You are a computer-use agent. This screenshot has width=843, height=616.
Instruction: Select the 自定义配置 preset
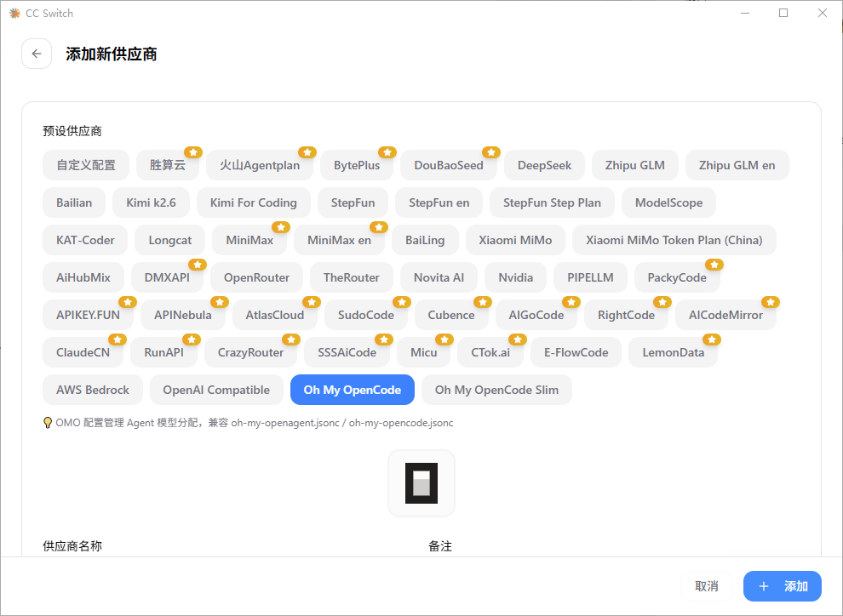click(x=86, y=165)
